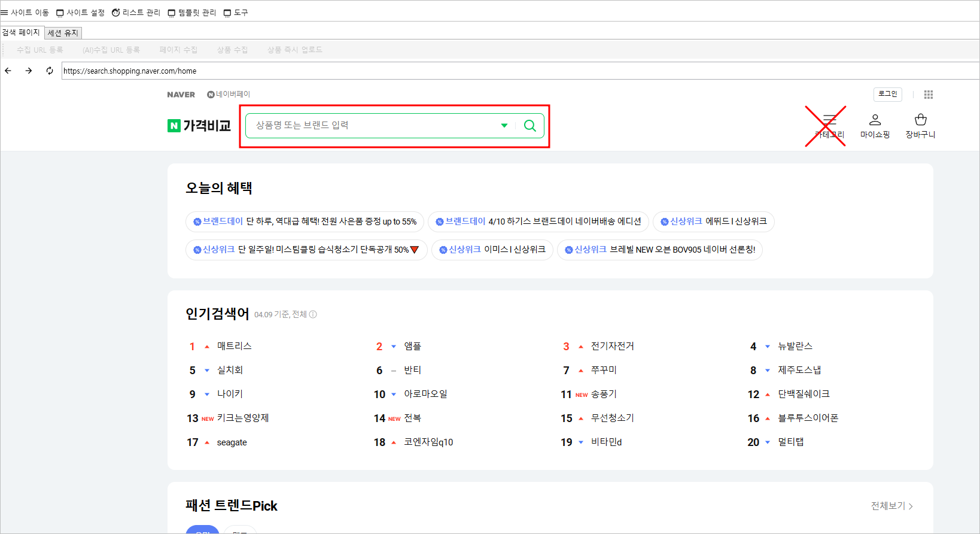Open popular keyword 아로마오일

426,394
